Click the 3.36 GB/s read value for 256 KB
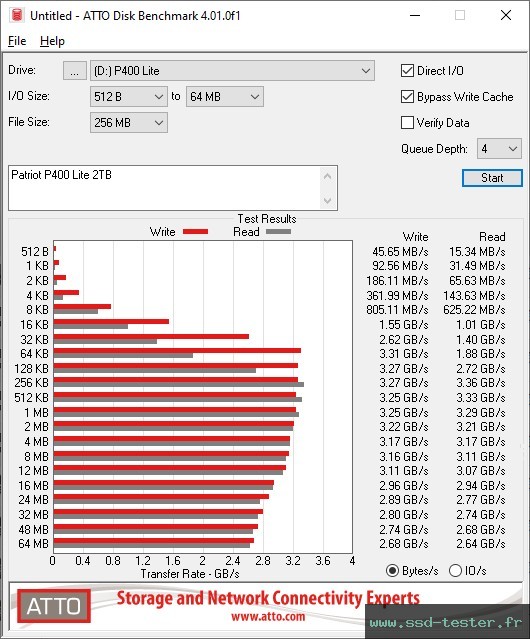Viewport: 530px width, 639px height. point(481,383)
